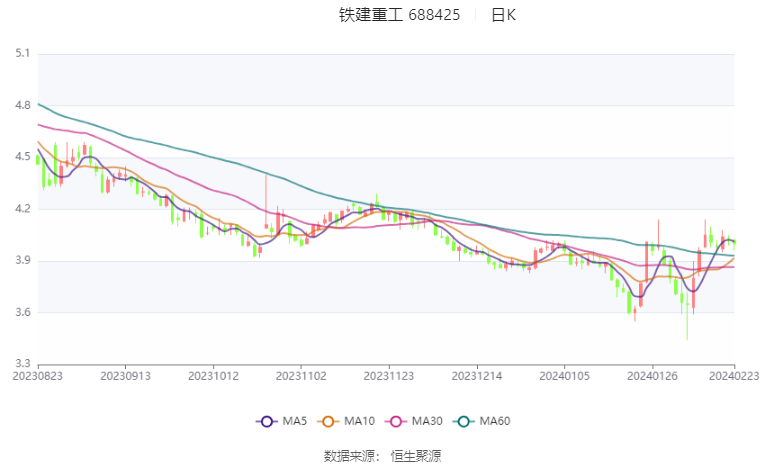This screenshot has height=465, width=765.
Task: Click the 3.6 price axis label
Action: (22, 312)
